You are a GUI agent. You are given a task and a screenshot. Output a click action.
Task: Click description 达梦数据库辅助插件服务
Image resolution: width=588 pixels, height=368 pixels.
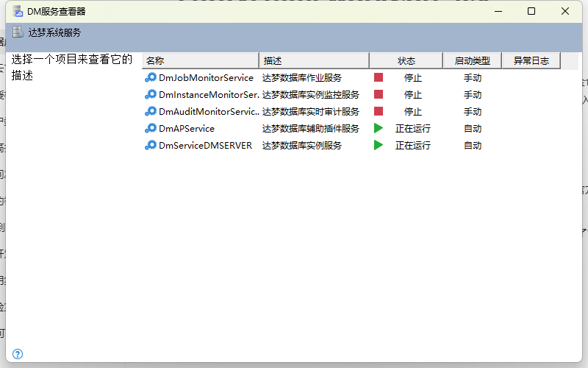point(310,128)
